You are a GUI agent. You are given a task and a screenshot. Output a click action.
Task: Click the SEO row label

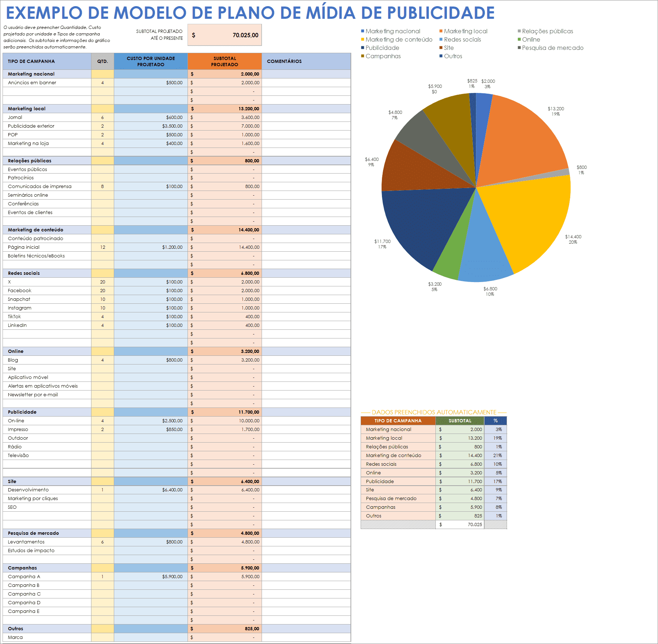(x=12, y=507)
